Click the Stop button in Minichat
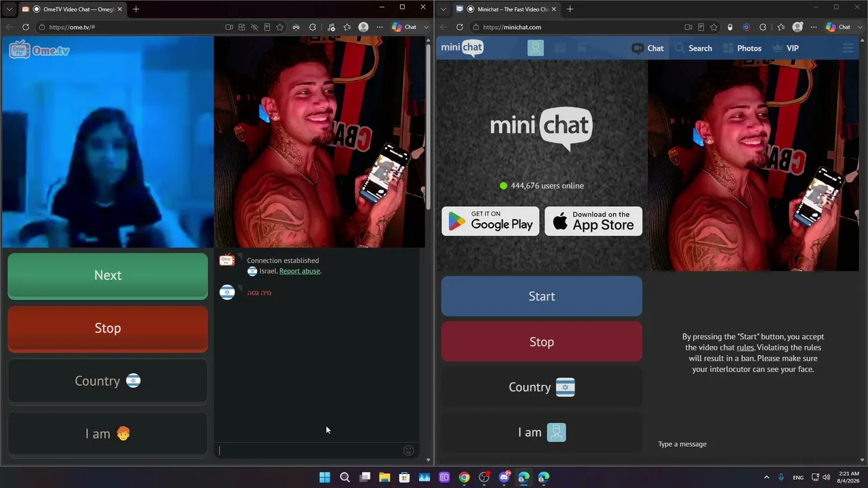The width and height of the screenshot is (868, 488). coord(542,342)
